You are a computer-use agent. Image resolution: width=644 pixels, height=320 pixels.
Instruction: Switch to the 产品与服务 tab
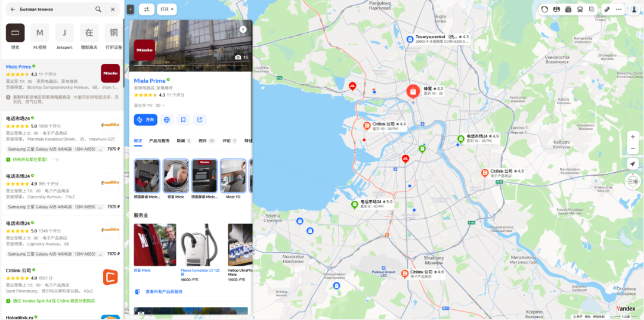point(159,141)
